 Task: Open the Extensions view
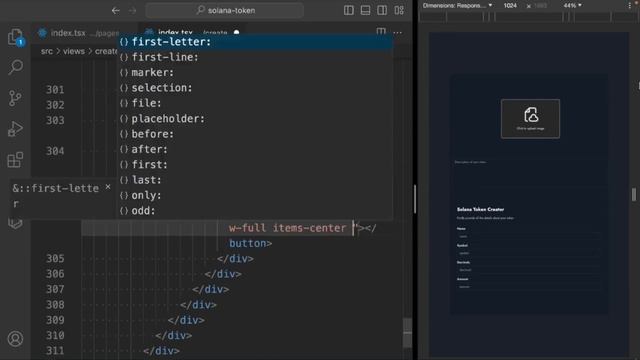click(x=15, y=160)
